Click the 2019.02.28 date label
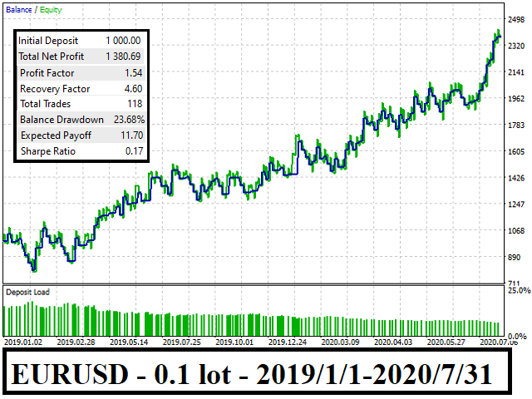This screenshot has height=399, width=532. pos(76,342)
